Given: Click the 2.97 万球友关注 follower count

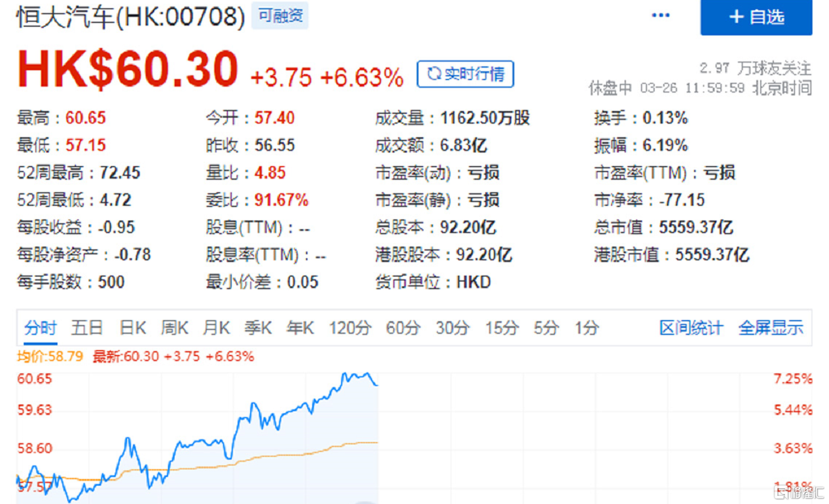Looking at the screenshot, I should coord(756,68).
